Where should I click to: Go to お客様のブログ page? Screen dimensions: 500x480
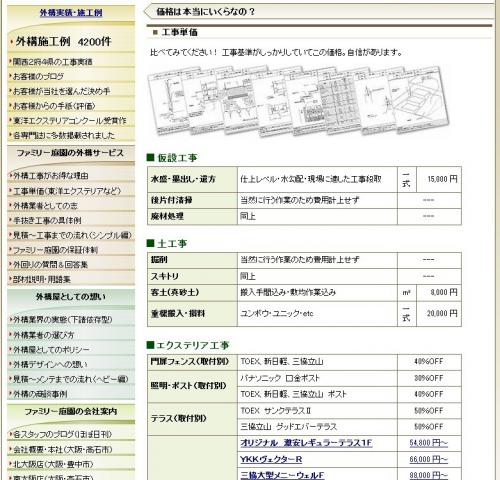tap(38, 76)
